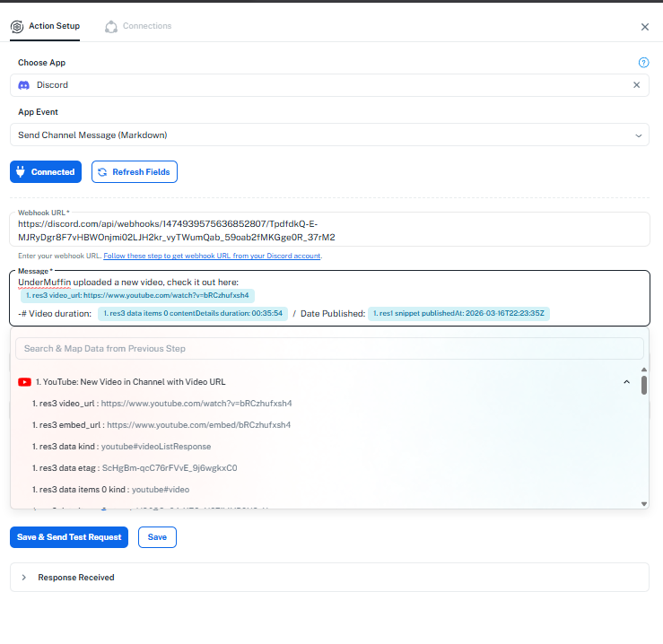Choose res3 data etag entry
Image resolution: width=663 pixels, height=644 pixels.
(135, 468)
